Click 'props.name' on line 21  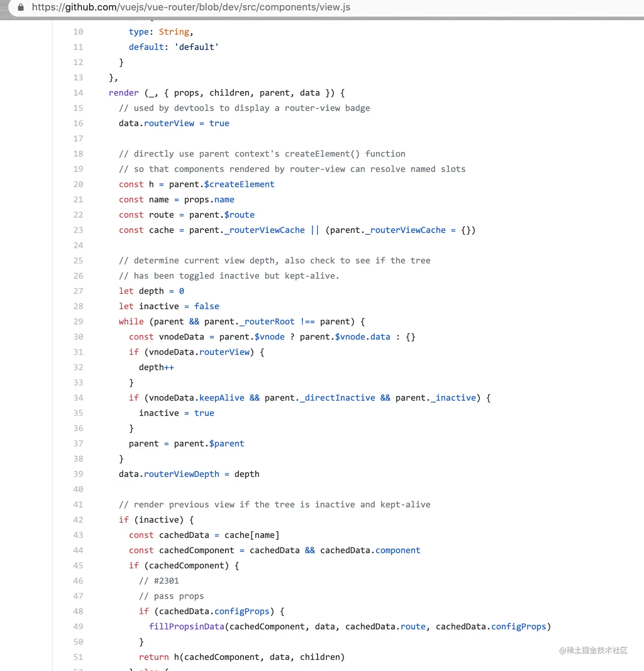pyautogui.click(x=209, y=200)
